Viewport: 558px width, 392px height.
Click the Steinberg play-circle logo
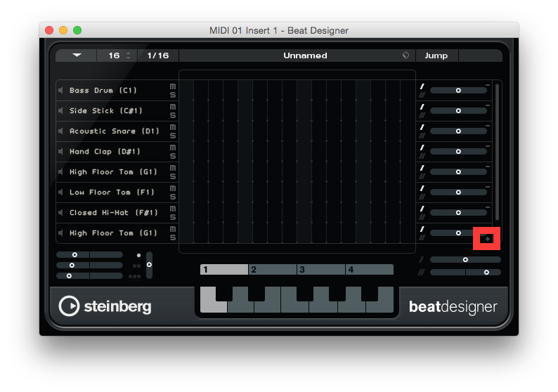point(69,306)
